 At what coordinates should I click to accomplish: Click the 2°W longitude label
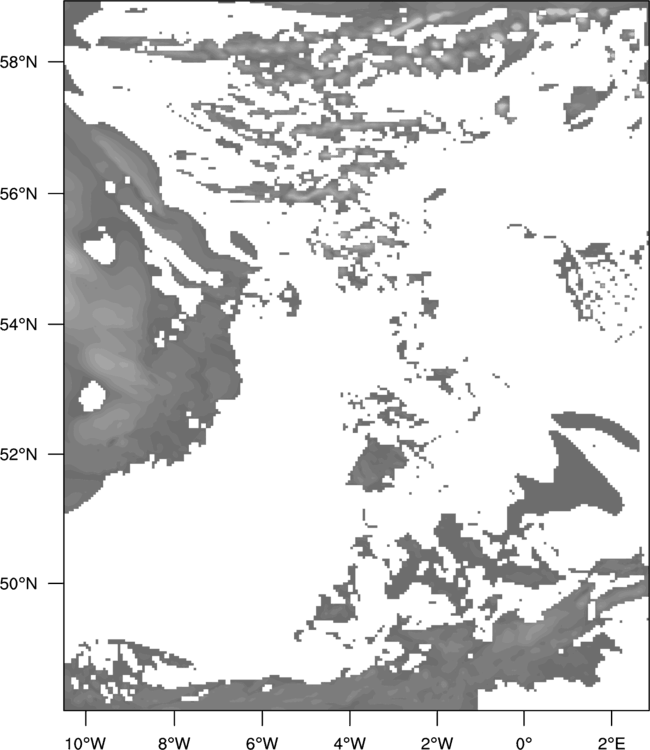click(437, 743)
